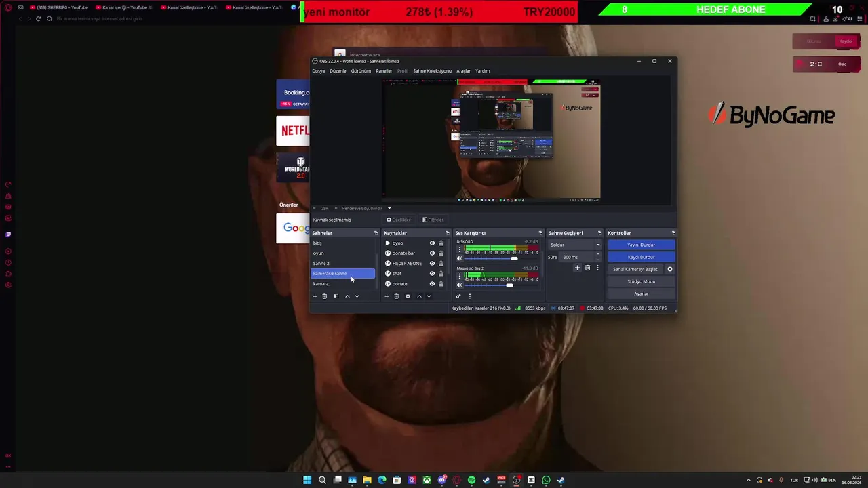
Task: Increase transition duration with up arrow
Action: [x=597, y=255]
